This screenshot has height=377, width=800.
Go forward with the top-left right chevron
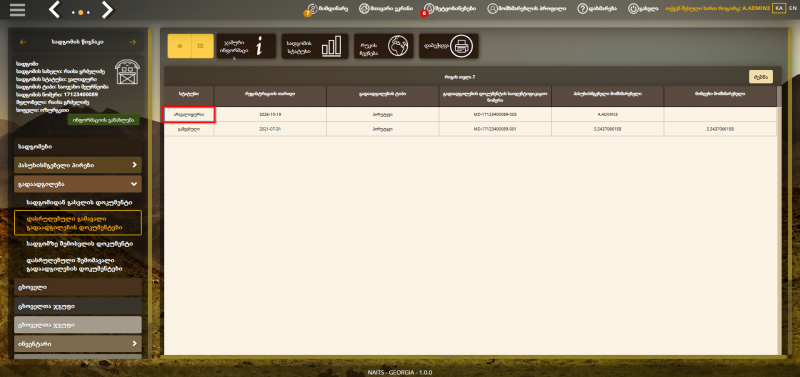(107, 10)
